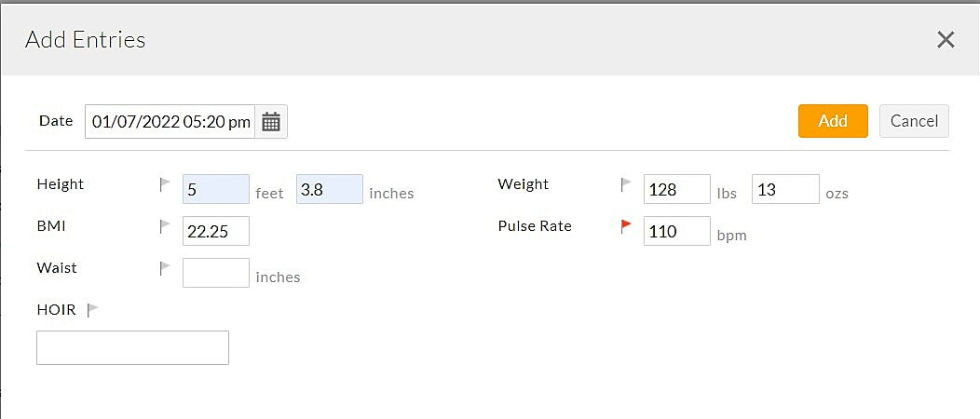Click the Height inches input field
This screenshot has width=980, height=419.
click(x=330, y=189)
